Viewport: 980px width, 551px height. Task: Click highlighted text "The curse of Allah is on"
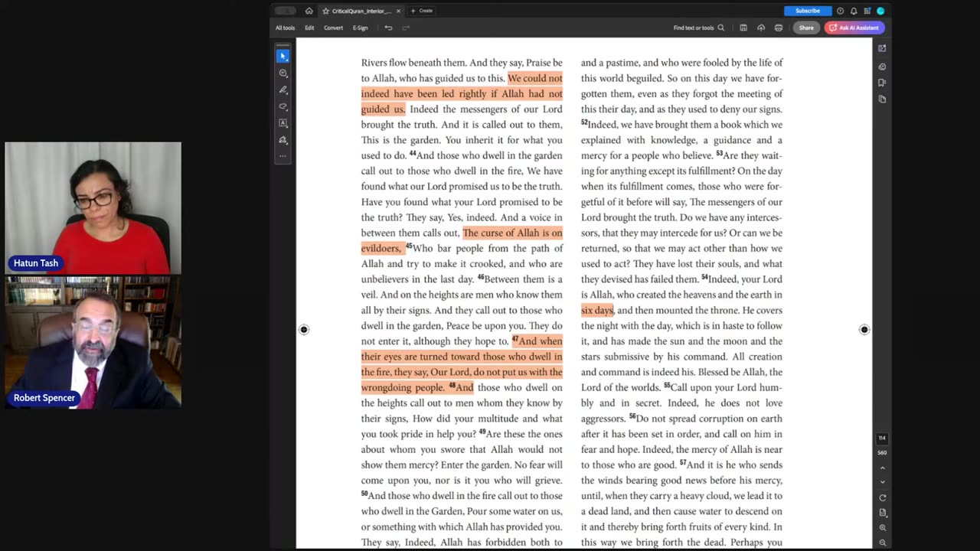(512, 233)
